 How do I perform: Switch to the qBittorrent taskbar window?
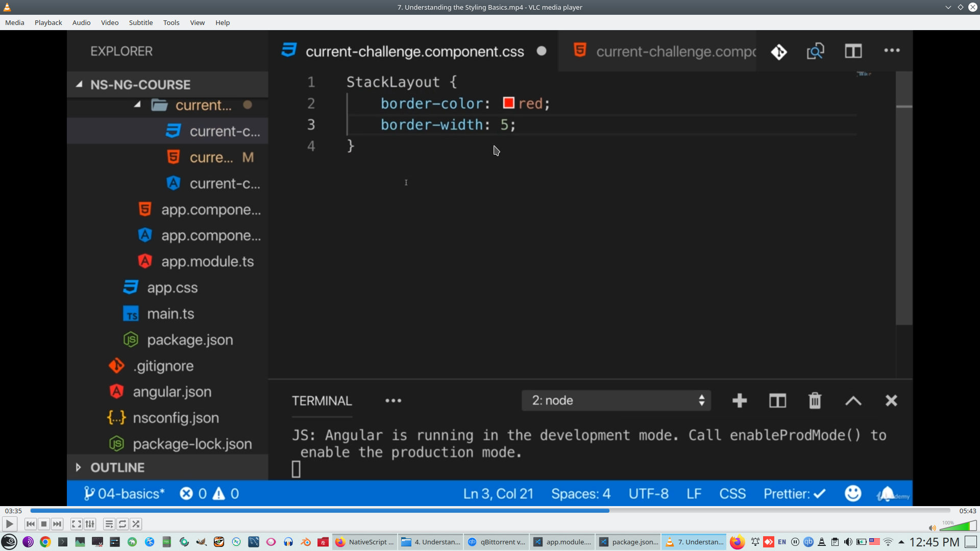(497, 542)
